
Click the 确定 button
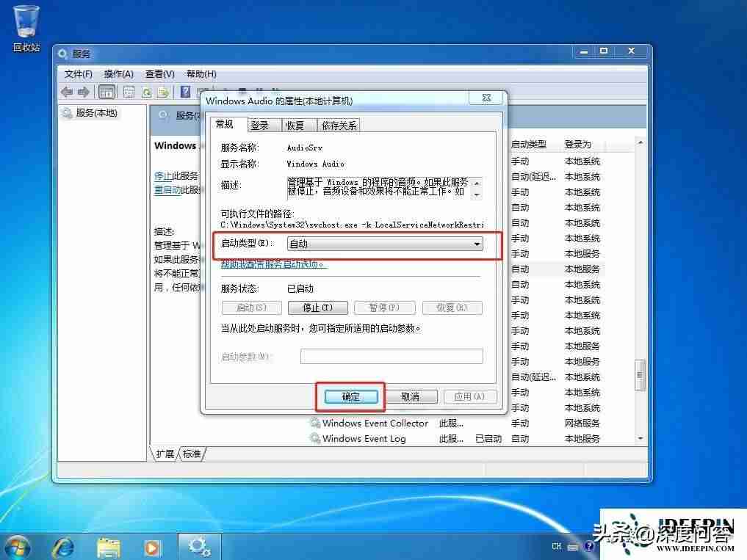351,396
